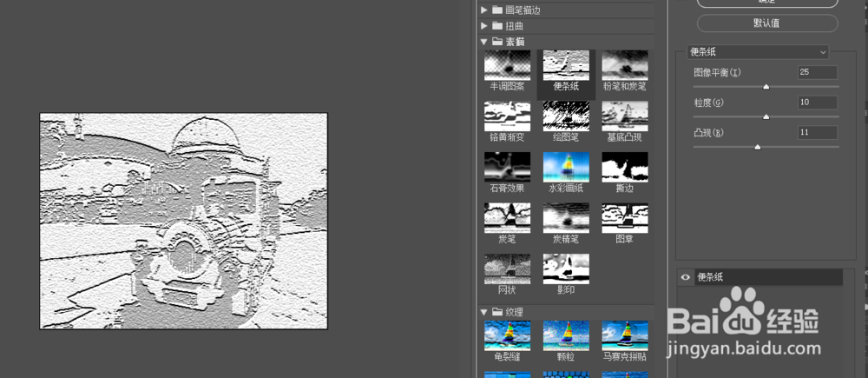Choose the 石膏效果 filter thumbnail

pyautogui.click(x=507, y=168)
